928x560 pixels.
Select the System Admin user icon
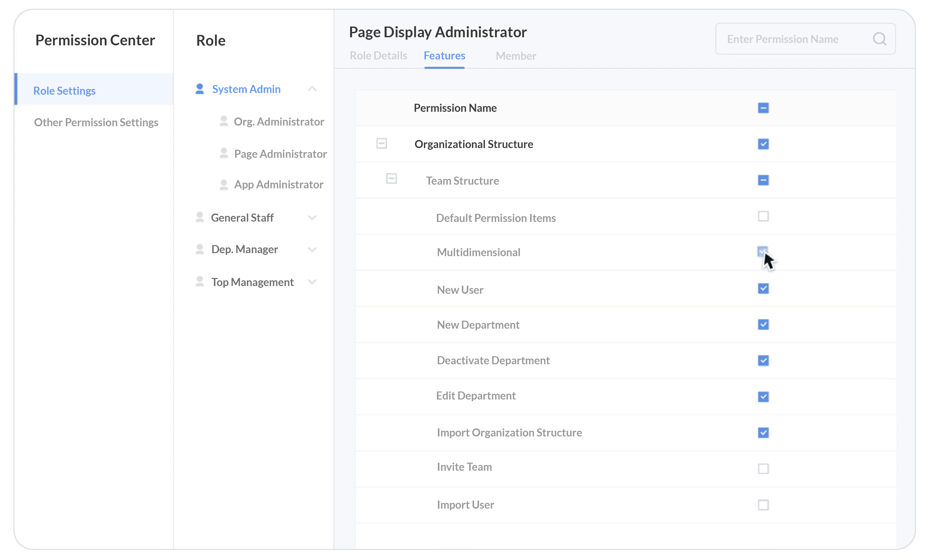pos(200,89)
